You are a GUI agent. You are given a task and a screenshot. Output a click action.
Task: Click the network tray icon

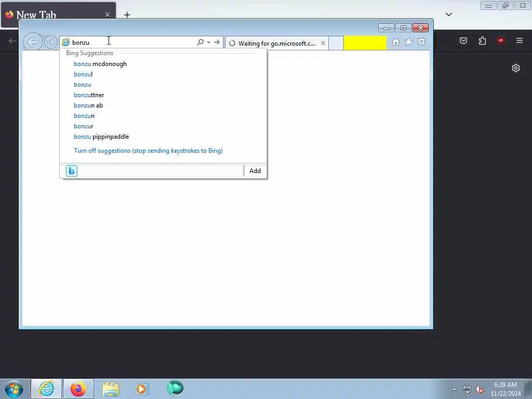coord(467,390)
